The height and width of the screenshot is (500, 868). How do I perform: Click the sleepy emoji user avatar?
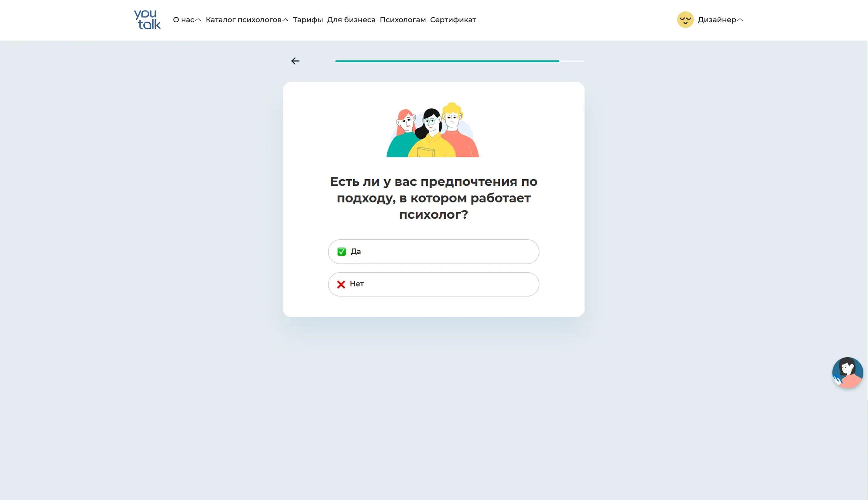point(685,19)
